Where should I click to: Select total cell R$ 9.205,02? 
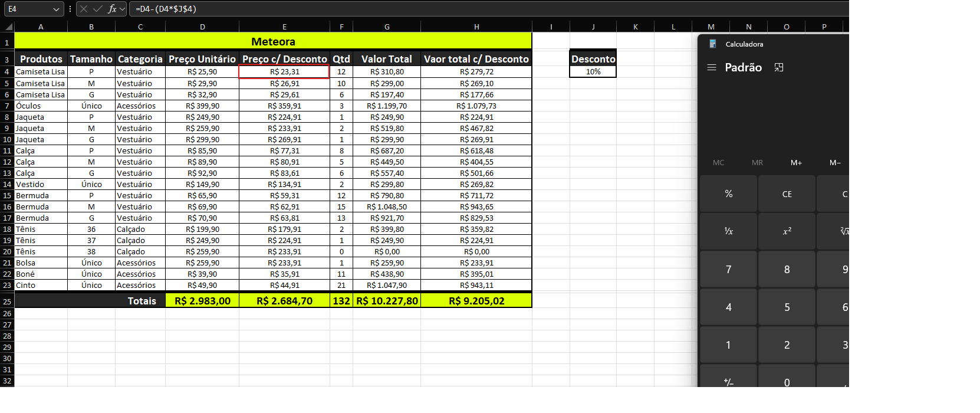point(476,301)
